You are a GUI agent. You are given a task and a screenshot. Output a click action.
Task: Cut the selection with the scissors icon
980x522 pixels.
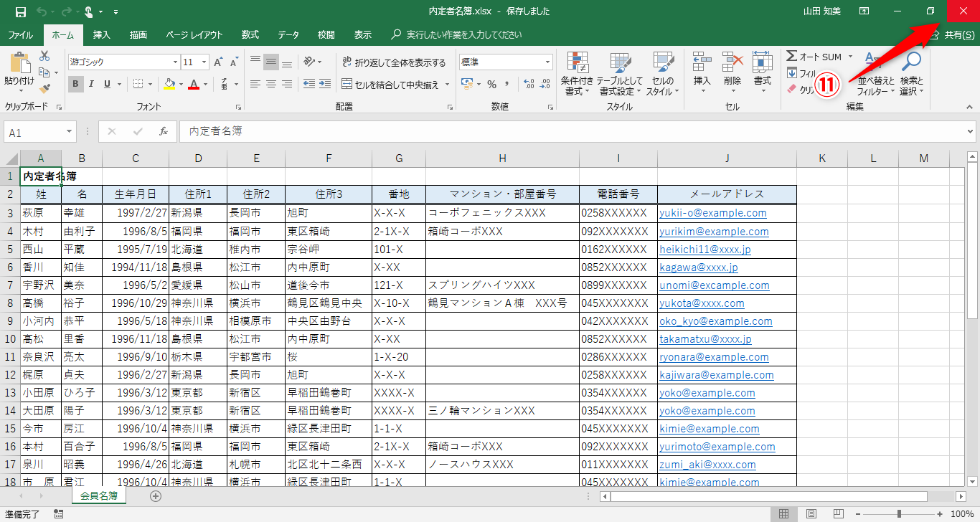44,56
